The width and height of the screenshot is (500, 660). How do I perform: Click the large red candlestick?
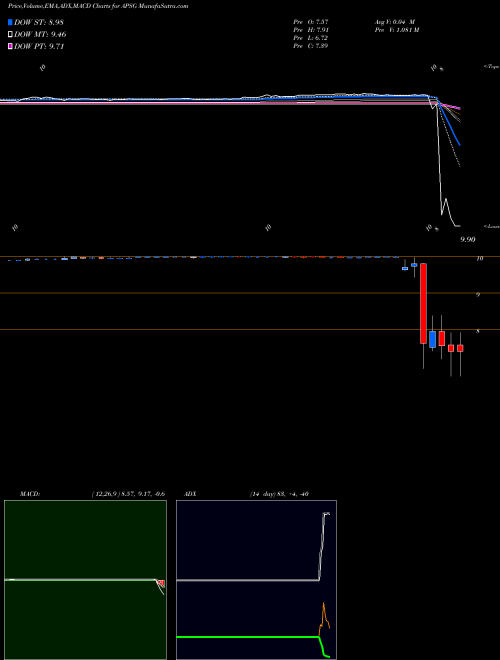point(423,303)
